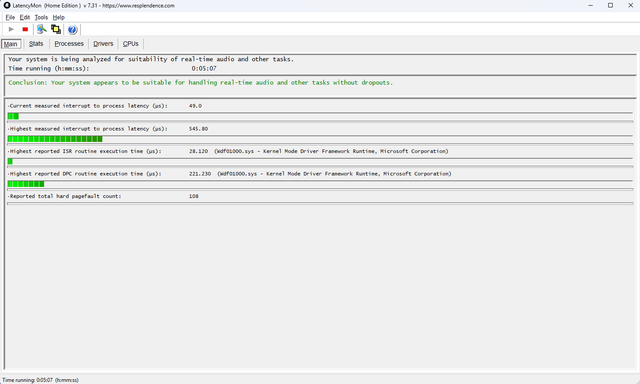Open the system analysis toolbar icon
Screen dimensions: 640x384
[x=41, y=29]
